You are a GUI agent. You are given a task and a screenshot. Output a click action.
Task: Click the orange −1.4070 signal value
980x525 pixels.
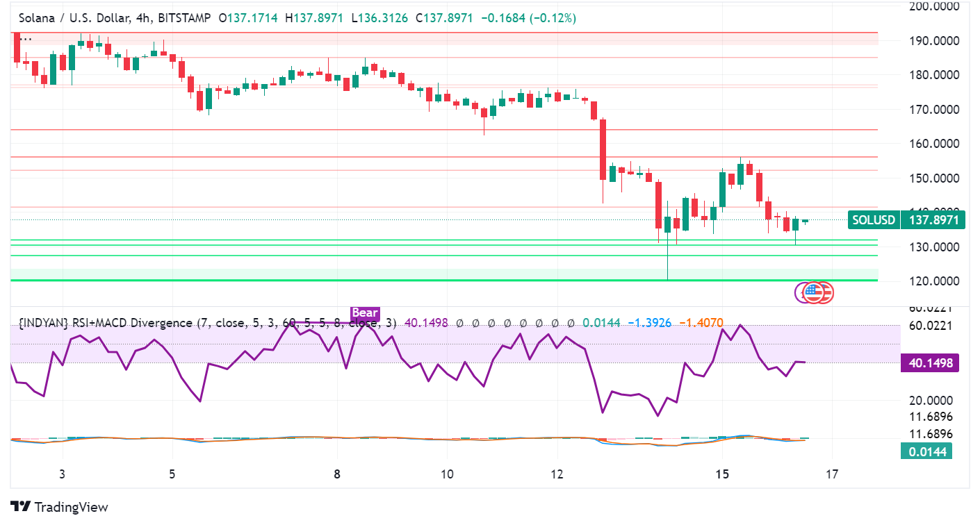701,323
